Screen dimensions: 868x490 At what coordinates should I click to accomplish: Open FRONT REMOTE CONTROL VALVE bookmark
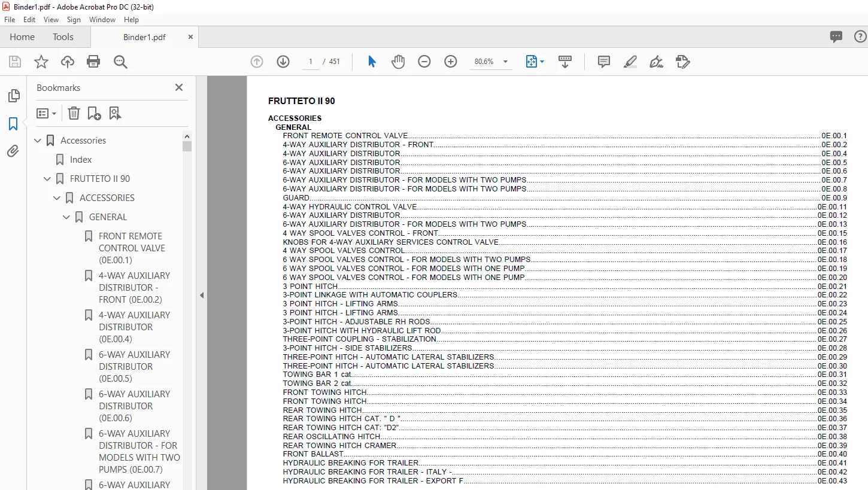[132, 248]
